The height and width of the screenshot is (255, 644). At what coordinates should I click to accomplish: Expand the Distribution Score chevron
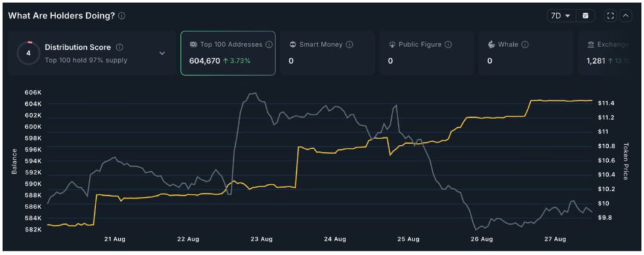click(162, 54)
